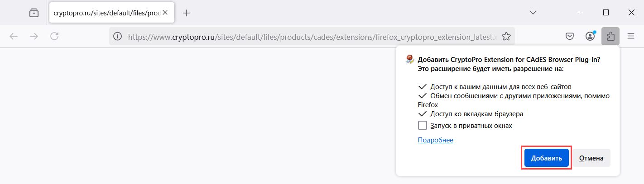Click the blue "Добавить" button
The height and width of the screenshot is (184, 644).
(x=546, y=158)
